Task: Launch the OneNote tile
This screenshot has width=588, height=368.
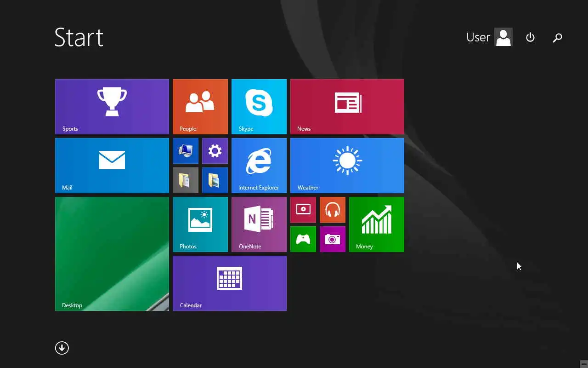Action: coord(259,224)
